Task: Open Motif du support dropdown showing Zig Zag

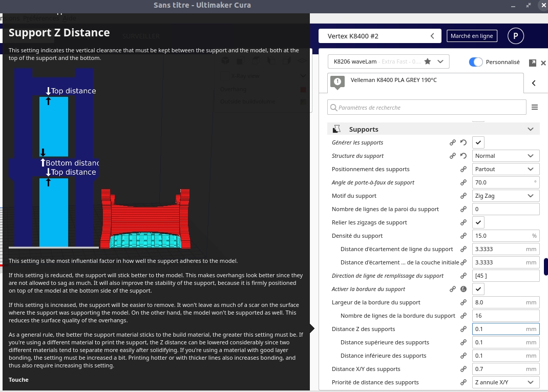Action: [505, 196]
